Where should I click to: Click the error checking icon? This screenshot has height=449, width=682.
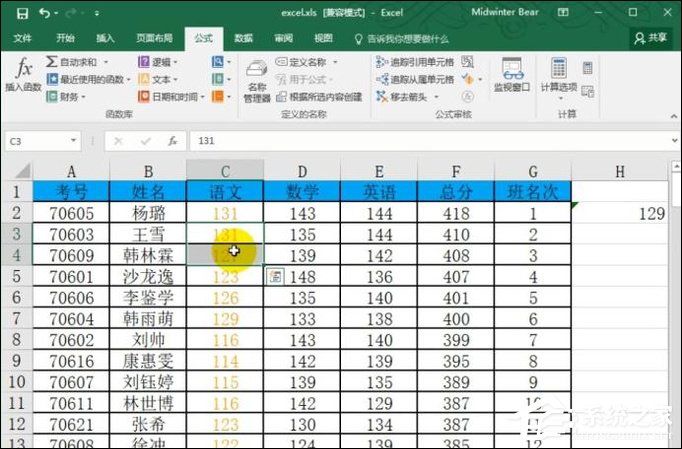pos(468,79)
